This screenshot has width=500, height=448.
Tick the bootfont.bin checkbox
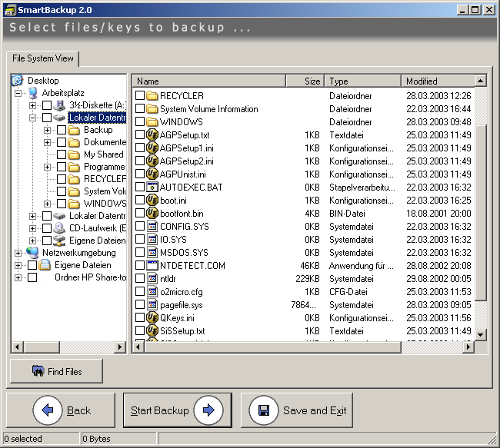pyautogui.click(x=140, y=213)
